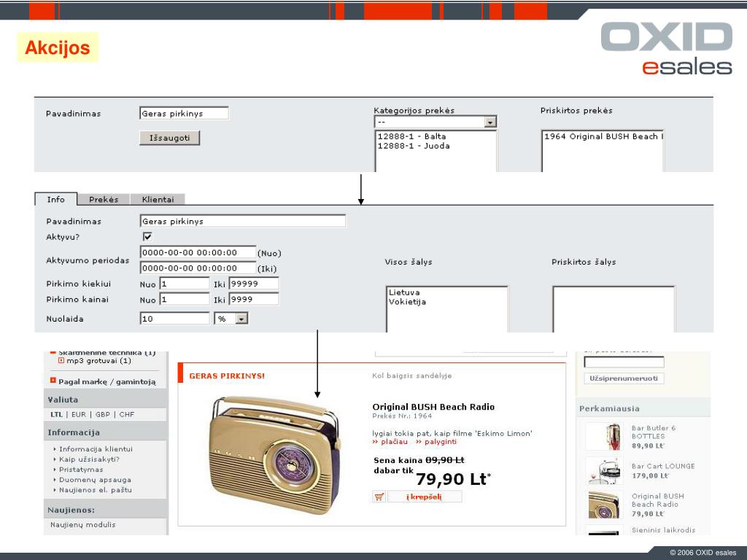
Task: Switch to the Prekės tab
Action: pos(104,199)
